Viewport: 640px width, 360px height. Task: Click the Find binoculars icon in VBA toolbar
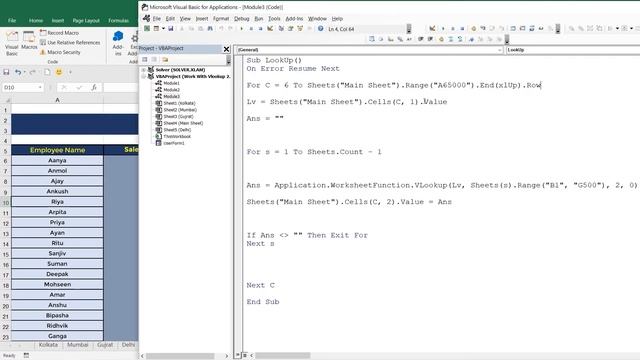[210, 29]
